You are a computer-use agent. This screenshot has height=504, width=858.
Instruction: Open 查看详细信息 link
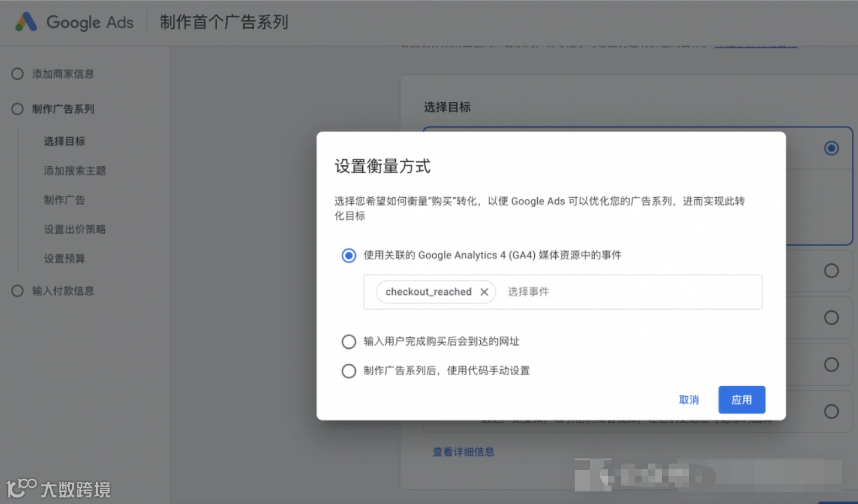click(x=463, y=452)
